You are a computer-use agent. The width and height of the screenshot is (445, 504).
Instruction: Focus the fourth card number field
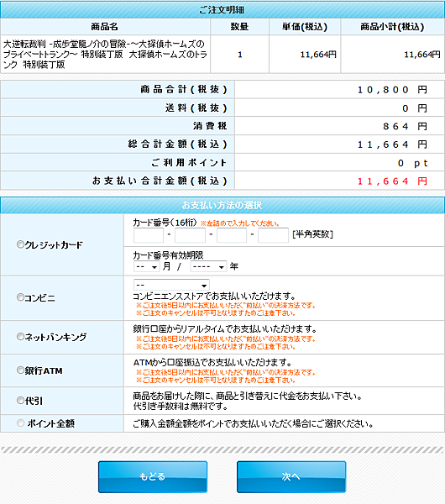[273, 235]
